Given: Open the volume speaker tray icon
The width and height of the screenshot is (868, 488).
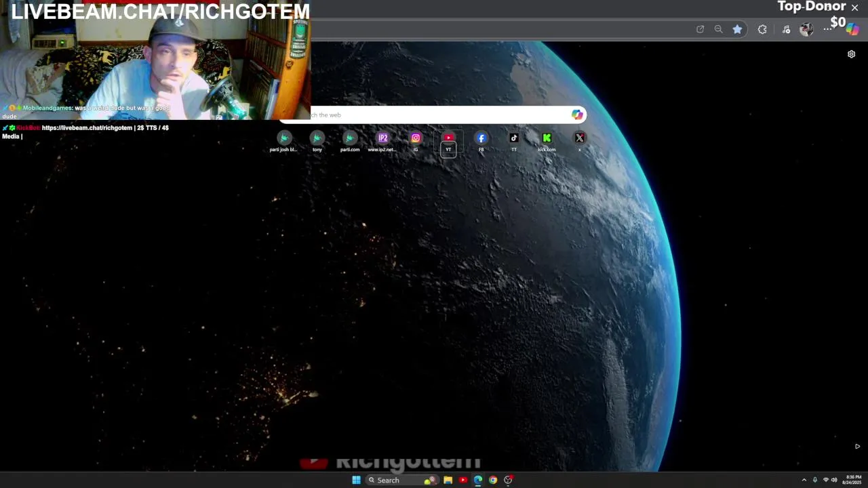Looking at the screenshot, I should pos(834,480).
